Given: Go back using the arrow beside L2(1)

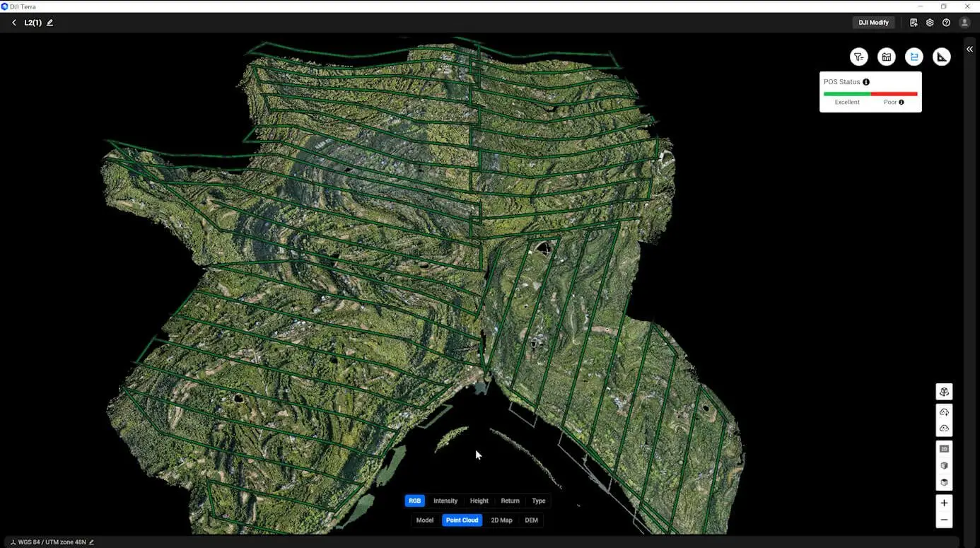Looking at the screenshot, I should point(14,23).
